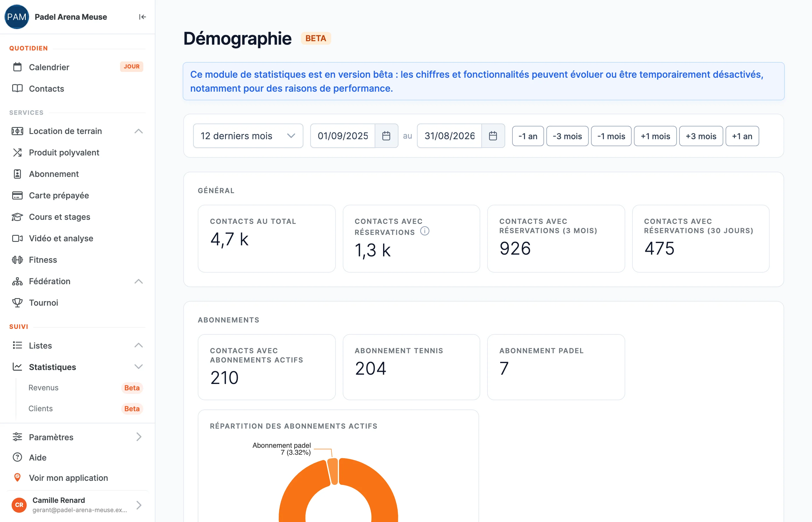Click the Listes list icon
812x522 pixels.
pyautogui.click(x=17, y=345)
